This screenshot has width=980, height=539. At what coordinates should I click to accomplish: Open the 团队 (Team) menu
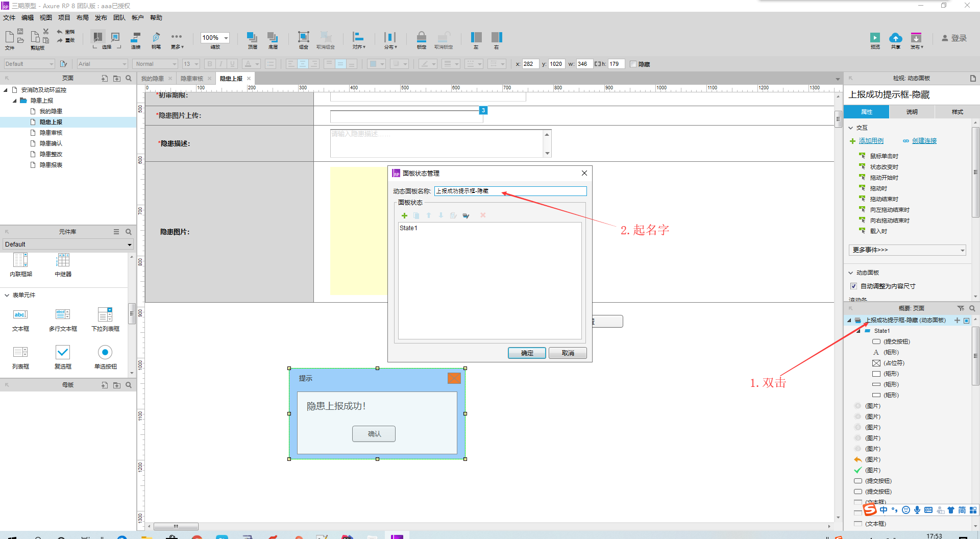click(x=118, y=17)
